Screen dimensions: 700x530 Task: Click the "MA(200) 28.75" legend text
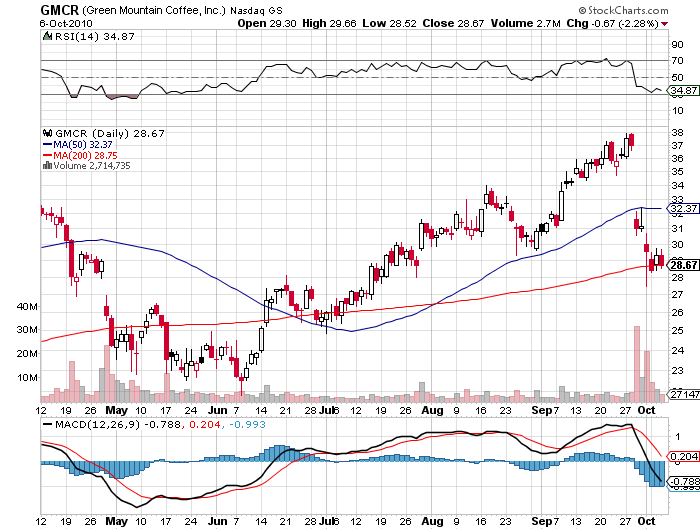point(85,155)
